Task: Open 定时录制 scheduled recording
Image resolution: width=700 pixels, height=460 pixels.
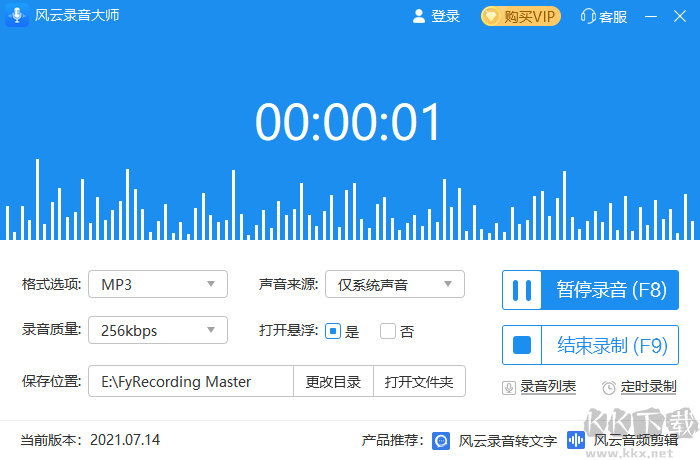Action: click(x=649, y=386)
